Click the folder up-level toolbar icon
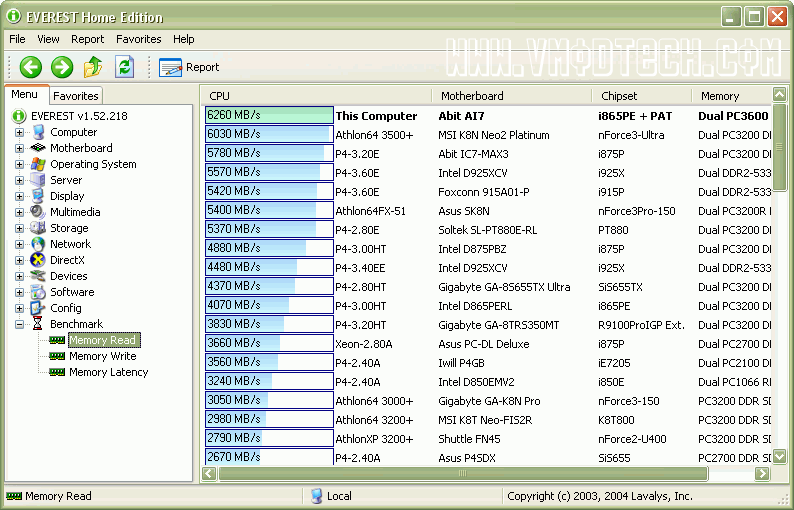The width and height of the screenshot is (794, 510). point(93,67)
